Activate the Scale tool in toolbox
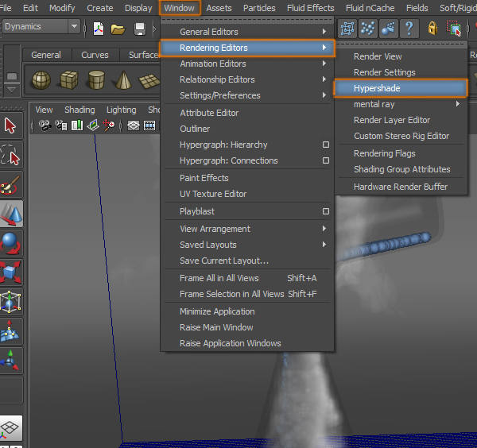The width and height of the screenshot is (477, 448). (x=10, y=272)
